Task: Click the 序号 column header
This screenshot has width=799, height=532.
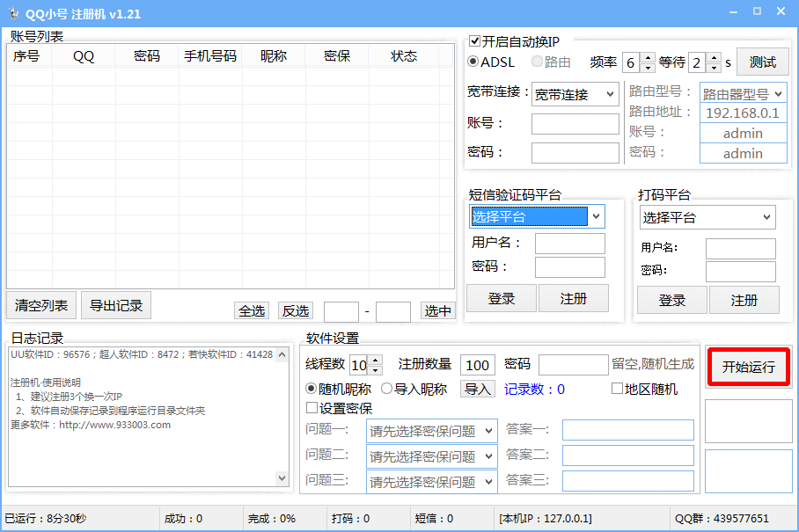Action: [30, 55]
